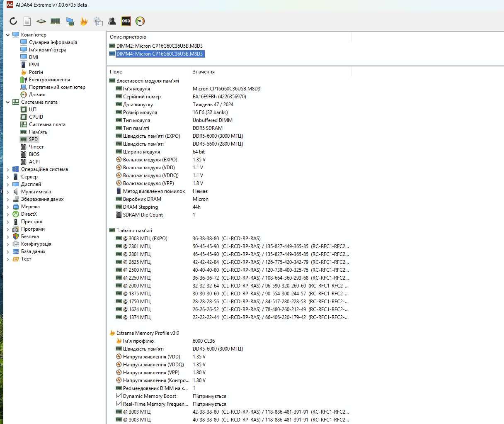Viewport: 504px width, 424px height.
Task: Open the preferences checklist toolbar icon
Action: coord(98,21)
